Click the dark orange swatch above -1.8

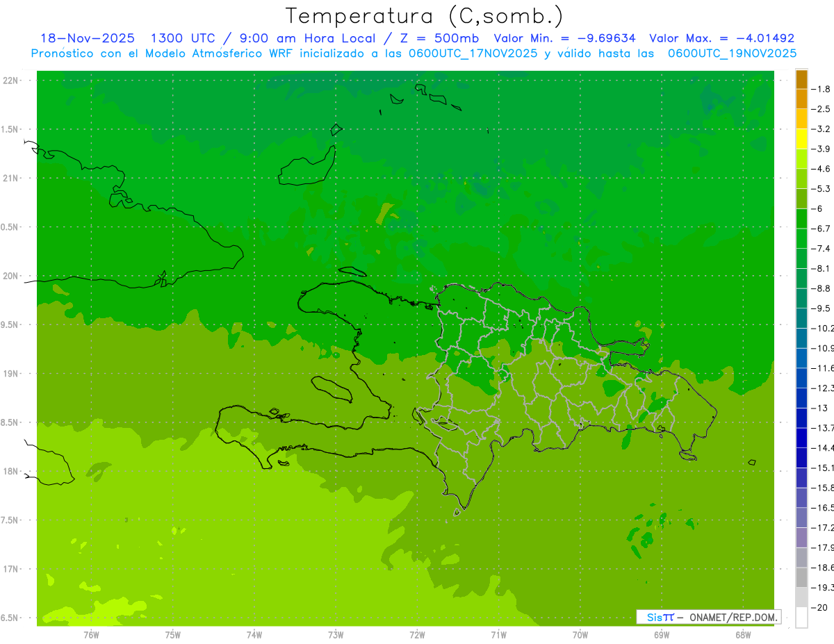coord(801,79)
